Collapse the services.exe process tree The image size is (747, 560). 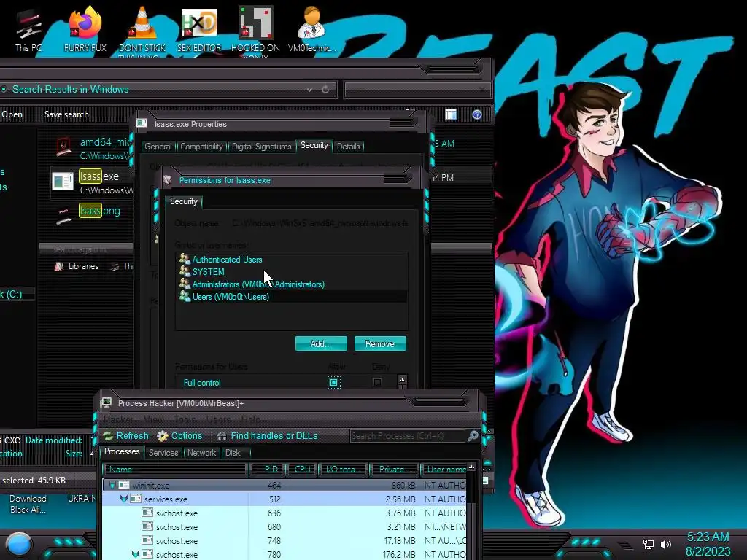click(x=124, y=499)
